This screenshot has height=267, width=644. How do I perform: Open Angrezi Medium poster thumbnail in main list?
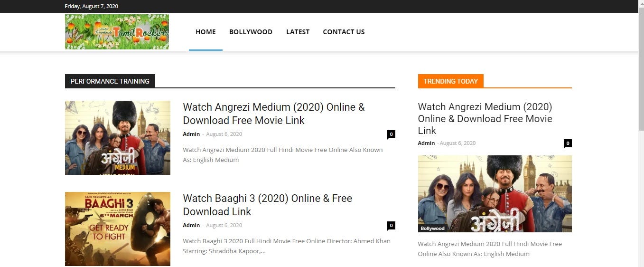coord(118,138)
